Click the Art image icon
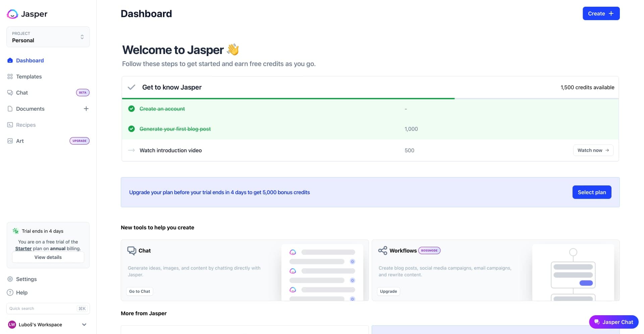644x334 pixels. click(x=10, y=141)
